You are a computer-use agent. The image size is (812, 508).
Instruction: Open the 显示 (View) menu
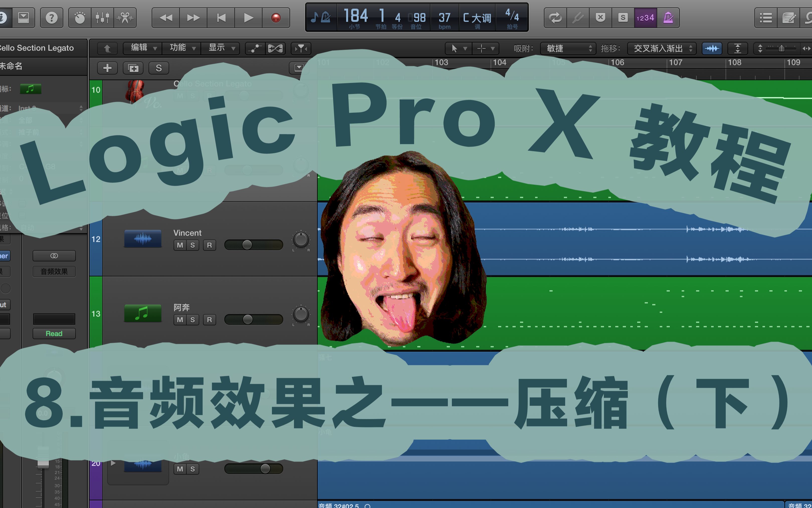[221, 48]
